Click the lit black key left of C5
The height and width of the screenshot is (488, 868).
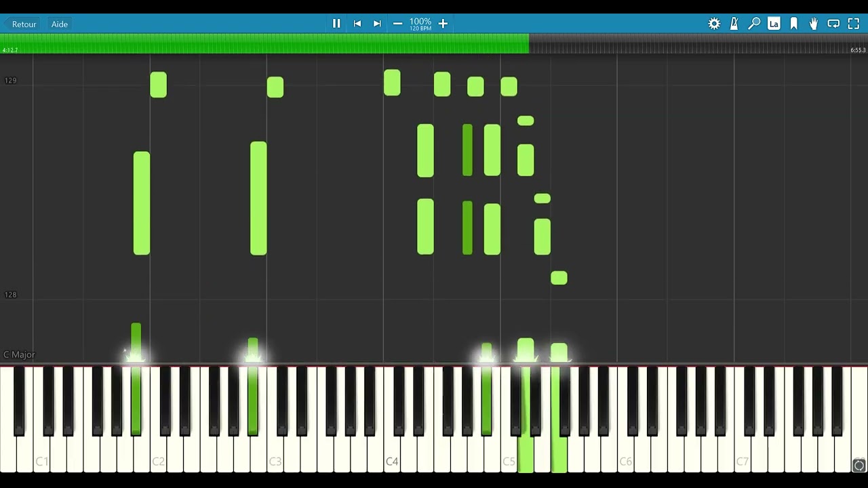pyautogui.click(x=486, y=400)
